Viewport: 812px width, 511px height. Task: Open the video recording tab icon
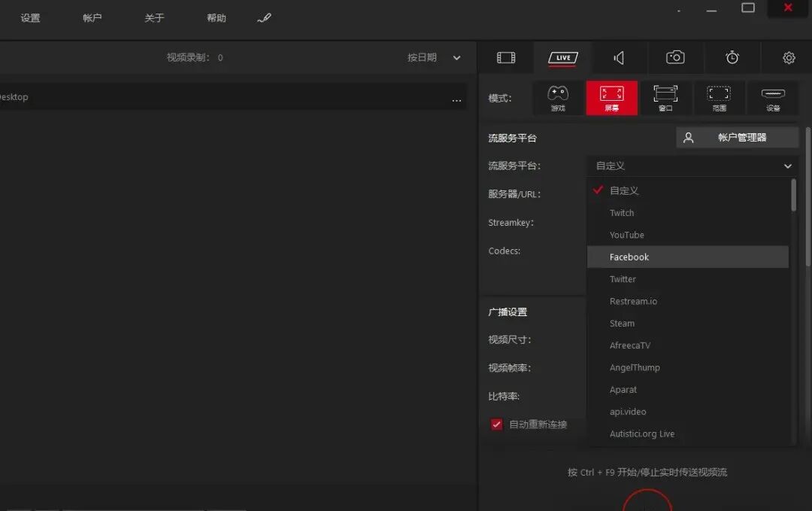[506, 57]
